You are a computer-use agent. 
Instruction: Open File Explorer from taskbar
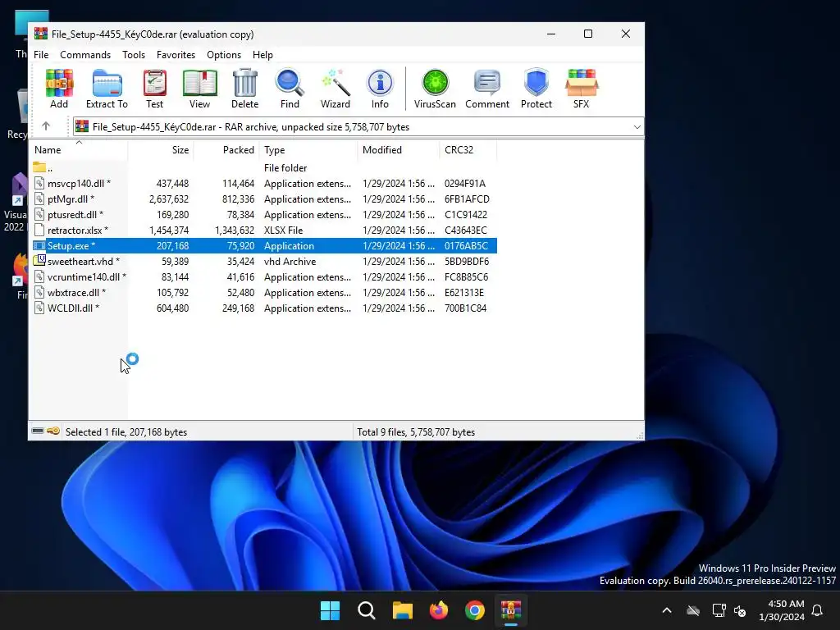[402, 610]
